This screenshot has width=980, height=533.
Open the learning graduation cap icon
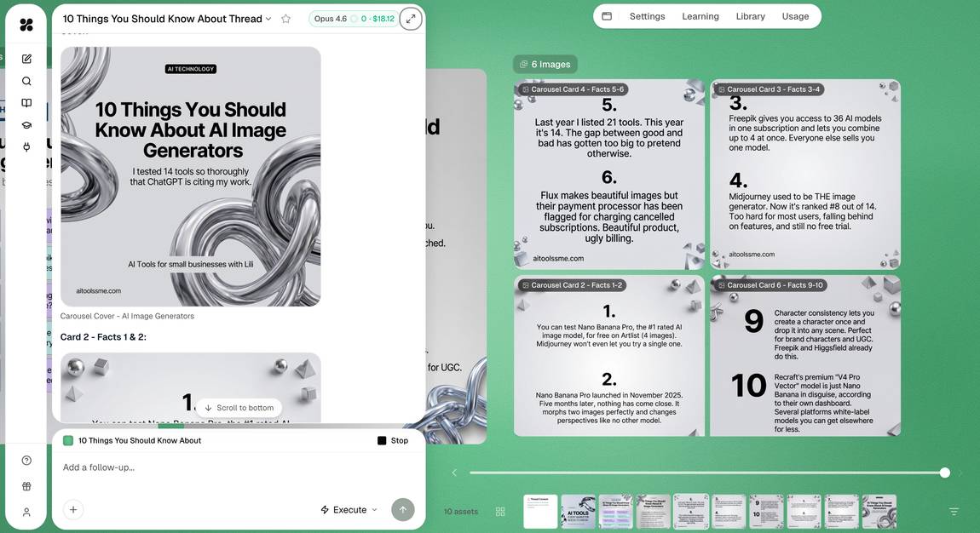click(26, 125)
